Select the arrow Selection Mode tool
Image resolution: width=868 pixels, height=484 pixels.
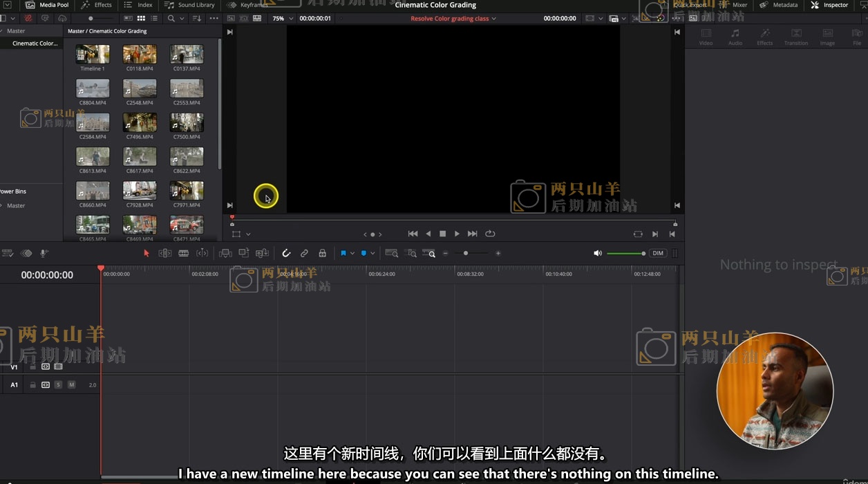click(146, 254)
